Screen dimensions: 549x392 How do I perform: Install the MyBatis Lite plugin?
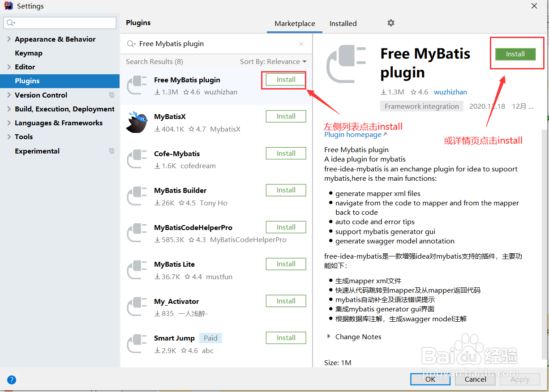click(x=286, y=264)
